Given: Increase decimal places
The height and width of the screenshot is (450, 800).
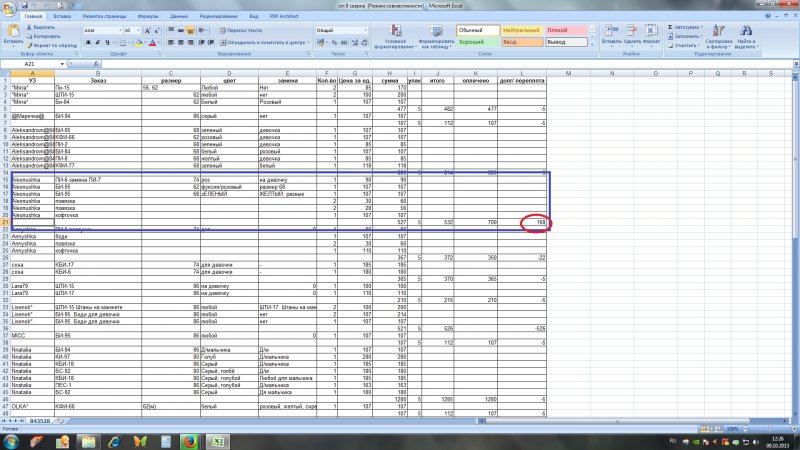Looking at the screenshot, I should (x=355, y=43).
